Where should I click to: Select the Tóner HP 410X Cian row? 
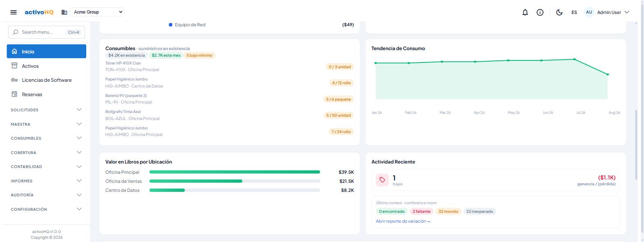pos(230,67)
